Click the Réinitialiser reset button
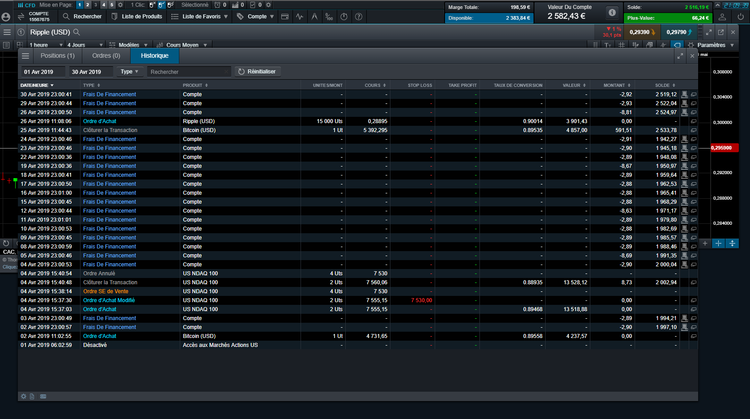750x419 pixels. [260, 72]
